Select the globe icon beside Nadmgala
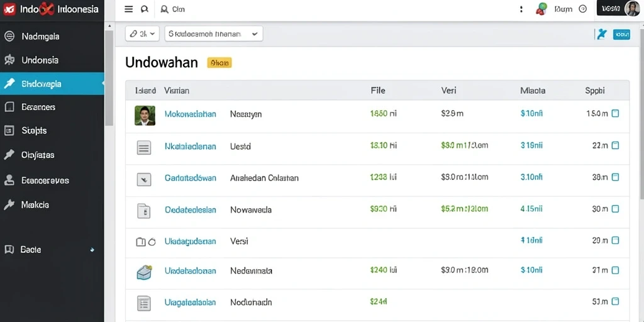The image size is (644, 322). pos(9,36)
